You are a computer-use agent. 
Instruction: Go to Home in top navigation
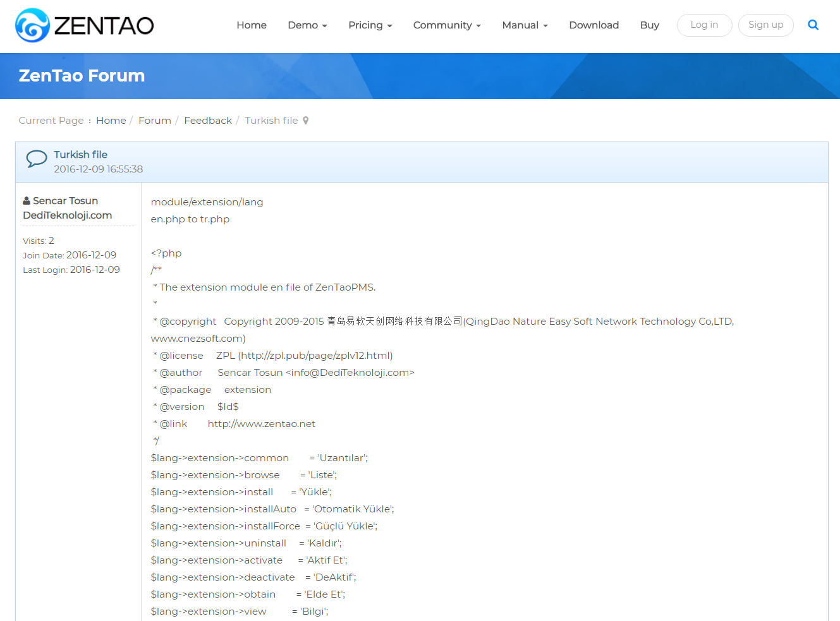(252, 25)
